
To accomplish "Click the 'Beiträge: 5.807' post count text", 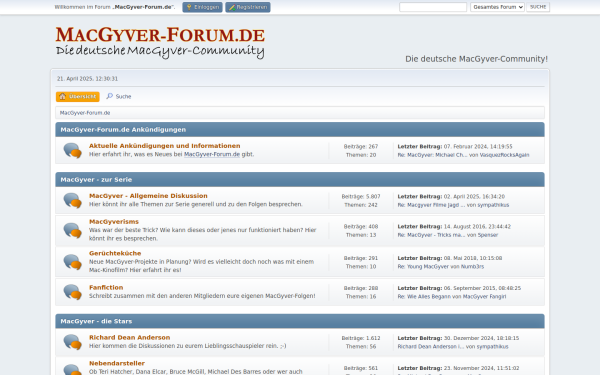I will pos(361,197).
